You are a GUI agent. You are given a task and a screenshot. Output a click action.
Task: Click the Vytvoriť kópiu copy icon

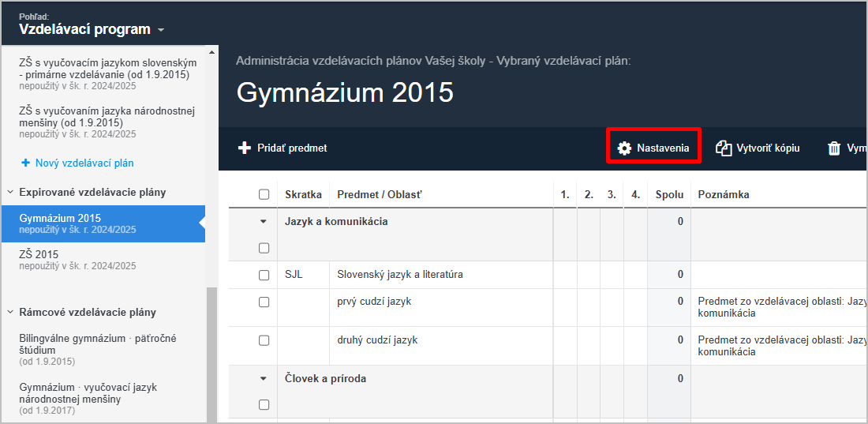pos(724,148)
